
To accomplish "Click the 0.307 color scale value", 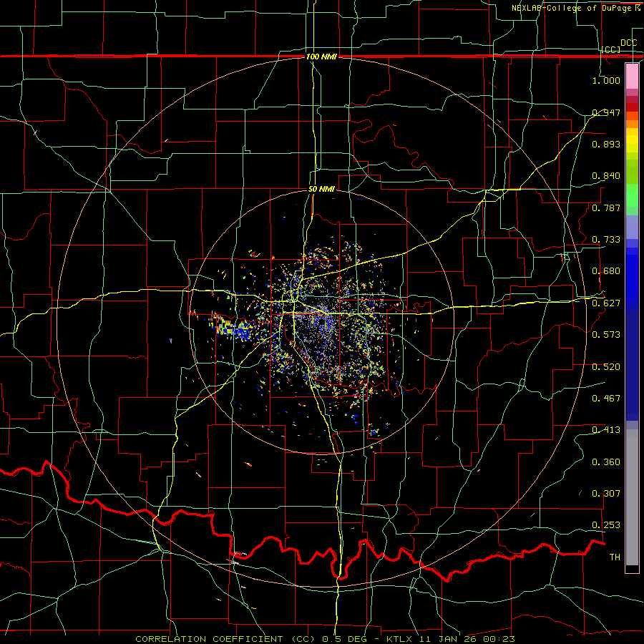I will [x=606, y=494].
